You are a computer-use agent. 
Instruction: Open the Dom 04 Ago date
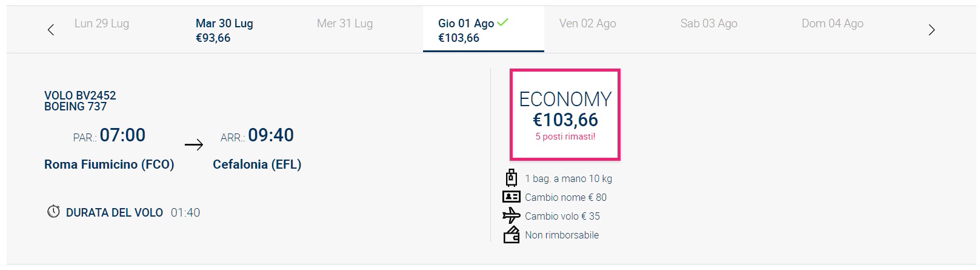[832, 24]
